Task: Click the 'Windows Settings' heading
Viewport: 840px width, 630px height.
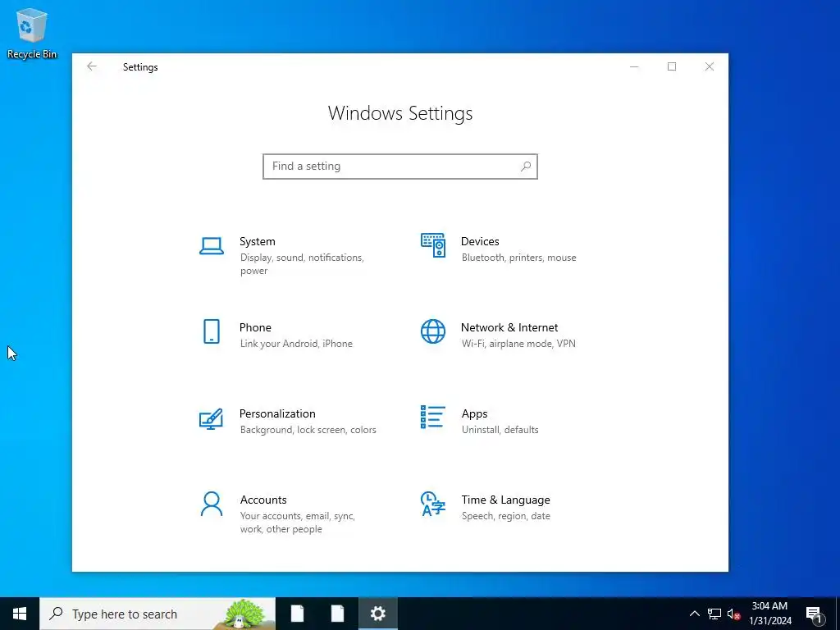Action: tap(400, 113)
